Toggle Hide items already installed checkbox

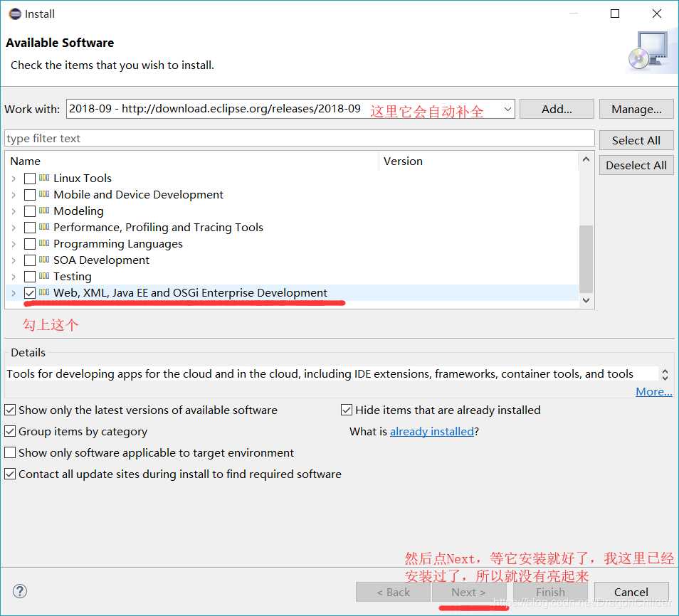[x=347, y=410]
